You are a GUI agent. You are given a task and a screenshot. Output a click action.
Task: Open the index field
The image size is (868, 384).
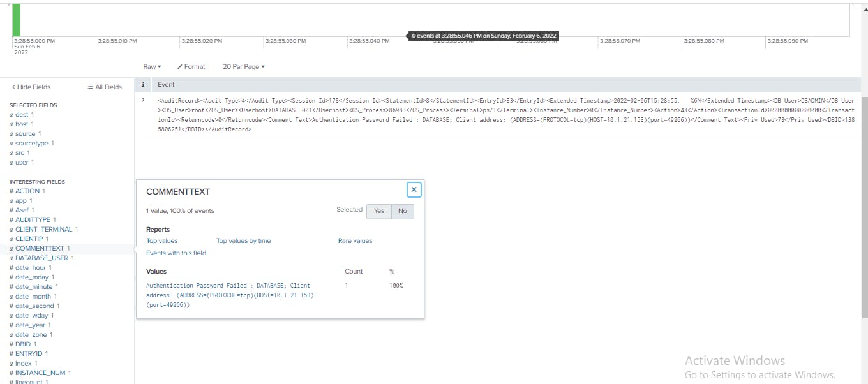(23, 364)
